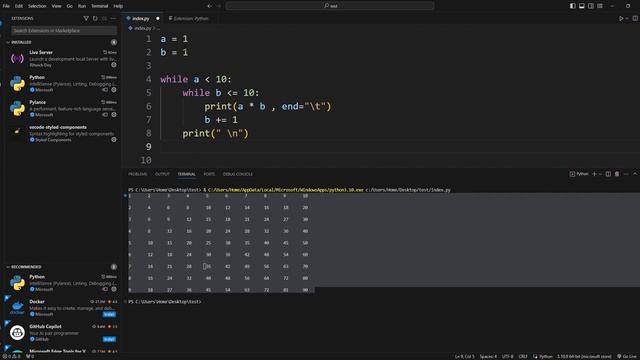Refresh the extensions list
640x360 pixels.
pyautogui.click(x=95, y=18)
